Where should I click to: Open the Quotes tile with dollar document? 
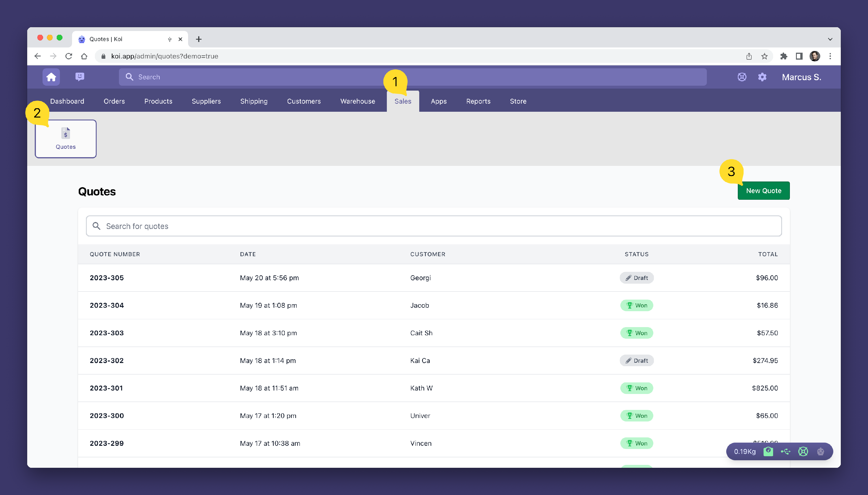(x=66, y=139)
